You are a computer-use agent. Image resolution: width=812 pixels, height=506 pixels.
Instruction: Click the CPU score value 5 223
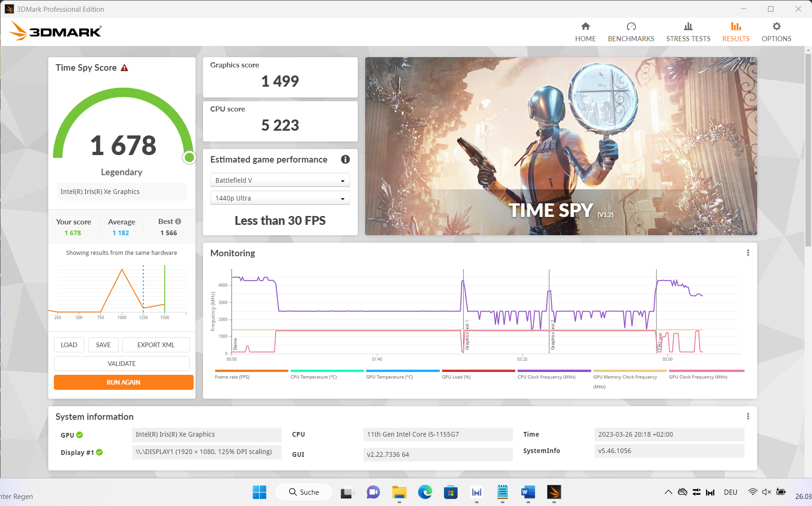pos(280,125)
